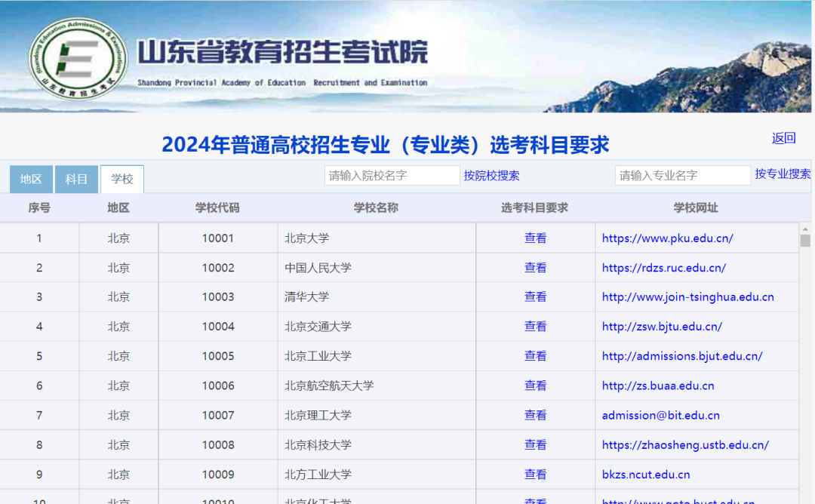Visit http://zsw.bjtu.edu.cn/ link
This screenshot has width=815, height=504.
tap(663, 326)
